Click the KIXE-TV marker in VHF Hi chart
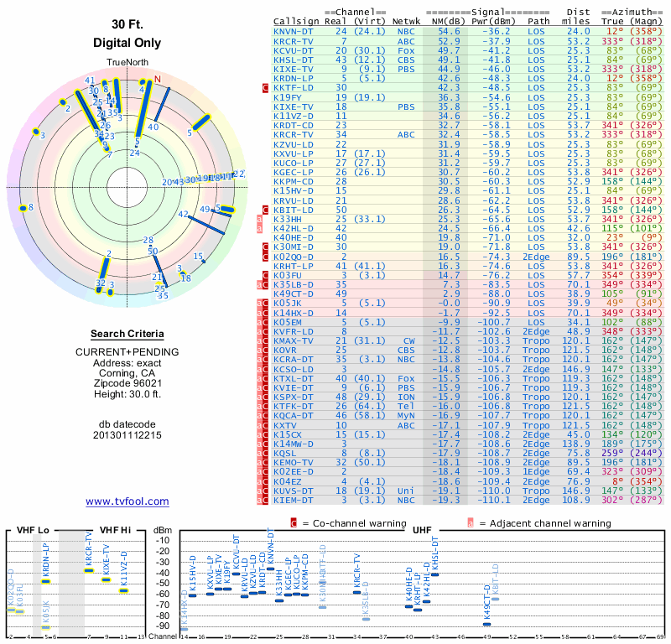 [x=107, y=579]
